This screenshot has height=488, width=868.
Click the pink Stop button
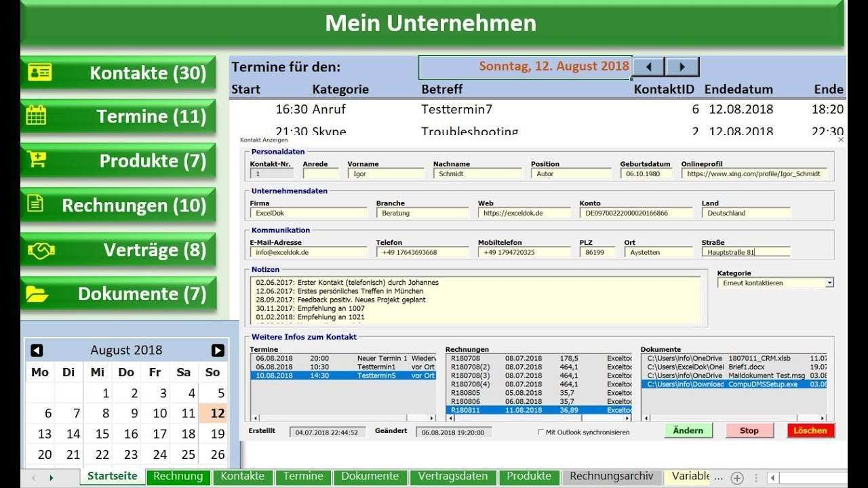(749, 430)
